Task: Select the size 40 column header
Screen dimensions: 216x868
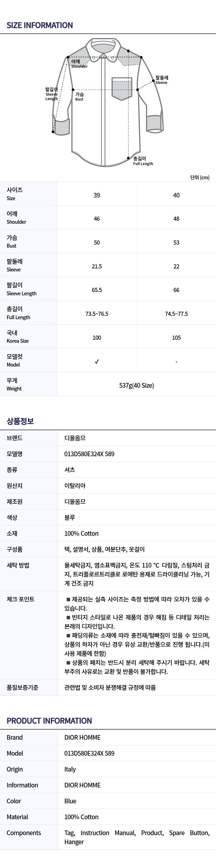Action: [176, 195]
